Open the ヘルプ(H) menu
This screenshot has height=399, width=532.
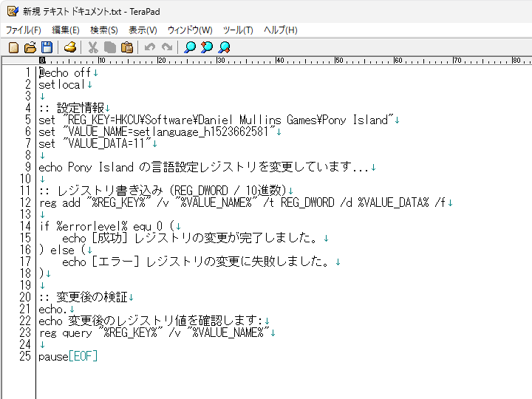pos(281,30)
